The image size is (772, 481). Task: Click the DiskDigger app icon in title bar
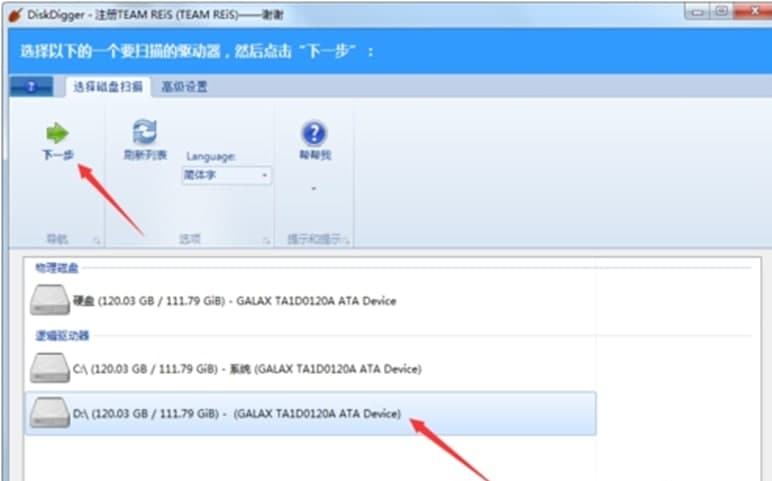click(16, 15)
